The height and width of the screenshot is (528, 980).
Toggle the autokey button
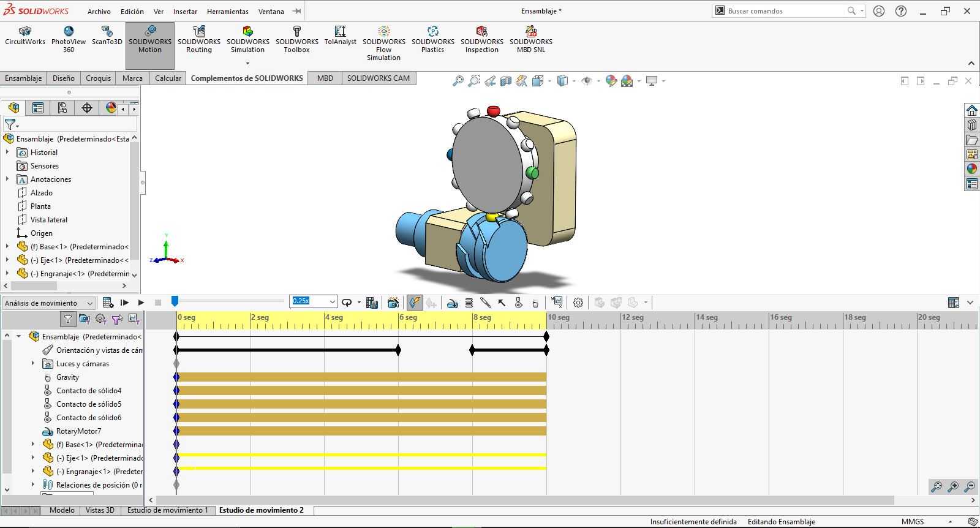coord(415,303)
